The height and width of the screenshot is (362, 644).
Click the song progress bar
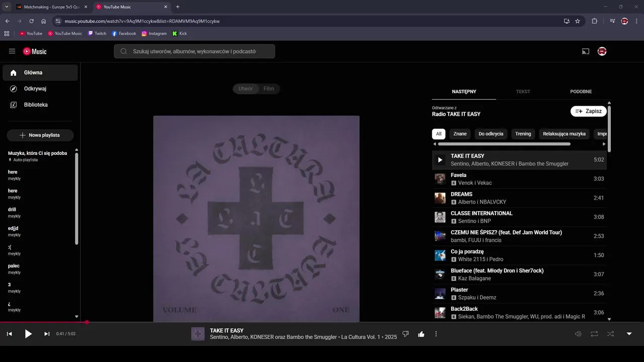[x=322, y=322]
